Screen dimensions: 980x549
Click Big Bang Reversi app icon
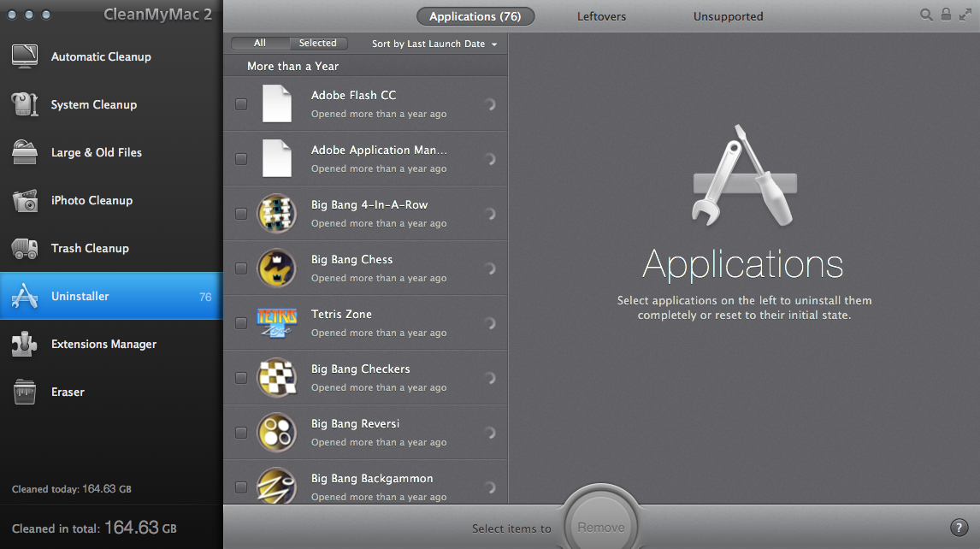pyautogui.click(x=277, y=432)
